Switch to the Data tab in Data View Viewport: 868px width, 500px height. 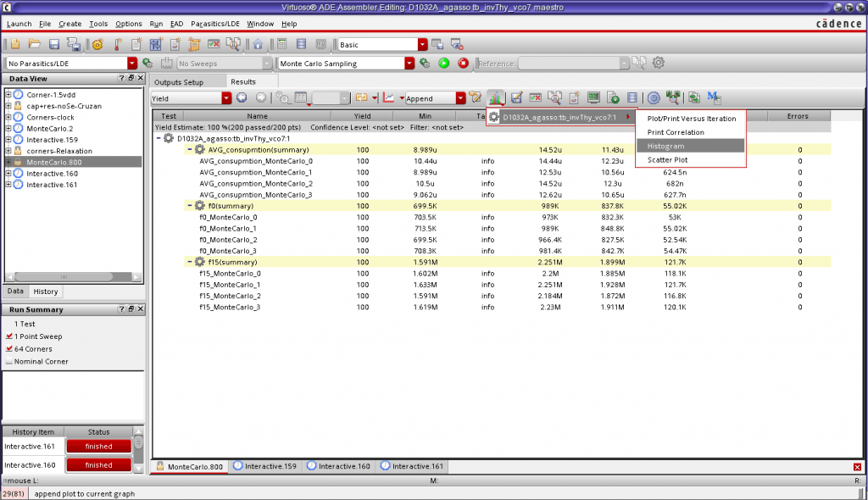(x=15, y=292)
